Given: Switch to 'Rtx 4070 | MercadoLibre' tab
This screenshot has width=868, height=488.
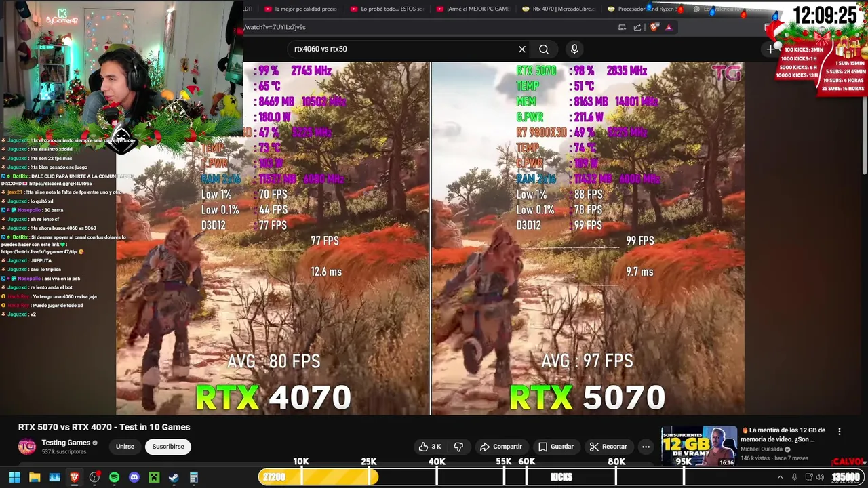Looking at the screenshot, I should click(559, 9).
